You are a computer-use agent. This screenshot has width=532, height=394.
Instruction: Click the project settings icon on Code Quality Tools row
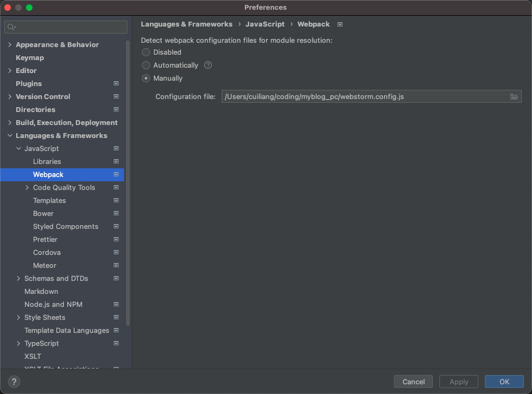coord(116,187)
